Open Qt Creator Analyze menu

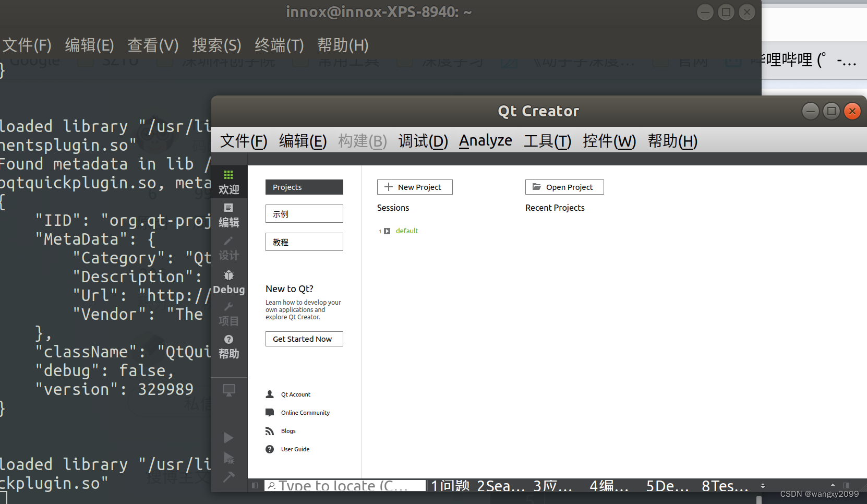(x=486, y=141)
